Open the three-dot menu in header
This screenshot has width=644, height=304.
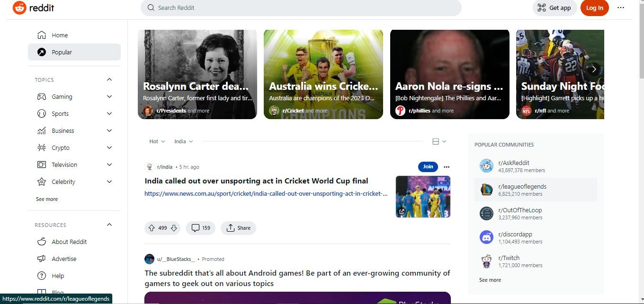(x=621, y=8)
